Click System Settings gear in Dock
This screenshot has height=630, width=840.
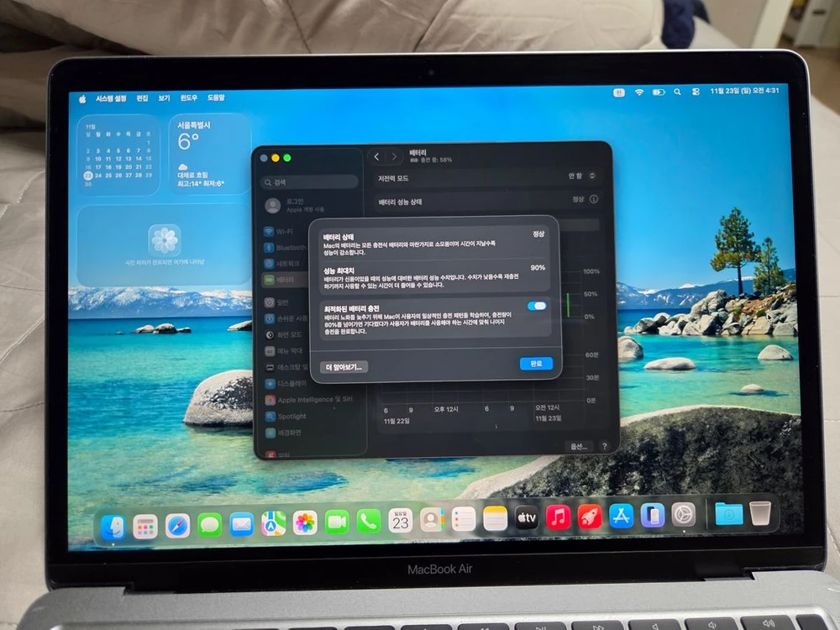click(x=684, y=516)
